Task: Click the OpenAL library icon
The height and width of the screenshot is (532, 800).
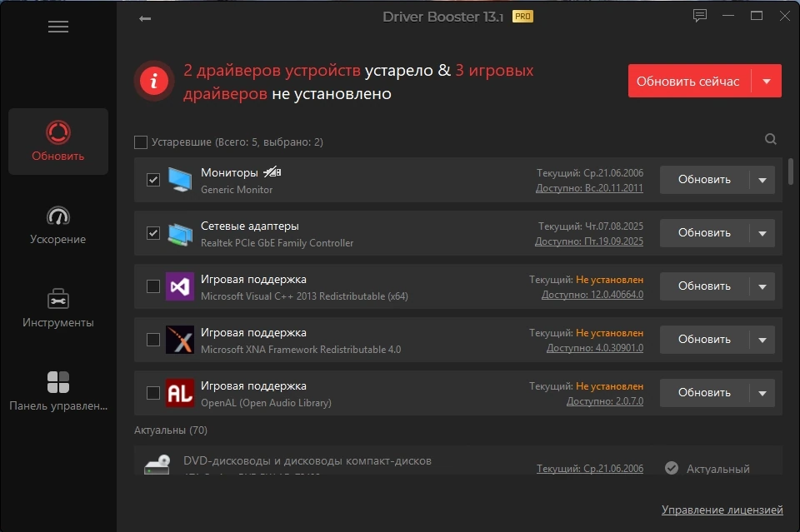Action: coord(180,393)
